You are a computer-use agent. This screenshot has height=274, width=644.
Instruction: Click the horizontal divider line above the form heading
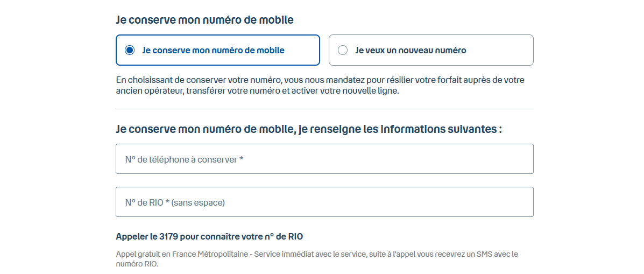tap(324, 109)
